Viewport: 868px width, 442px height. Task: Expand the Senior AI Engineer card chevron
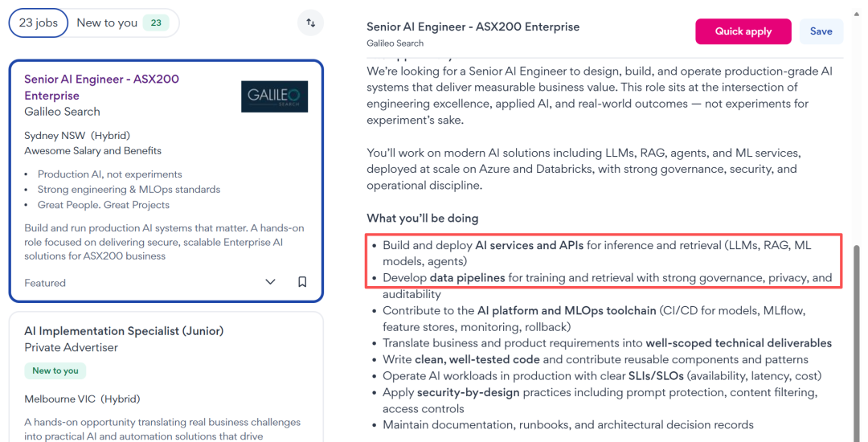coord(270,282)
